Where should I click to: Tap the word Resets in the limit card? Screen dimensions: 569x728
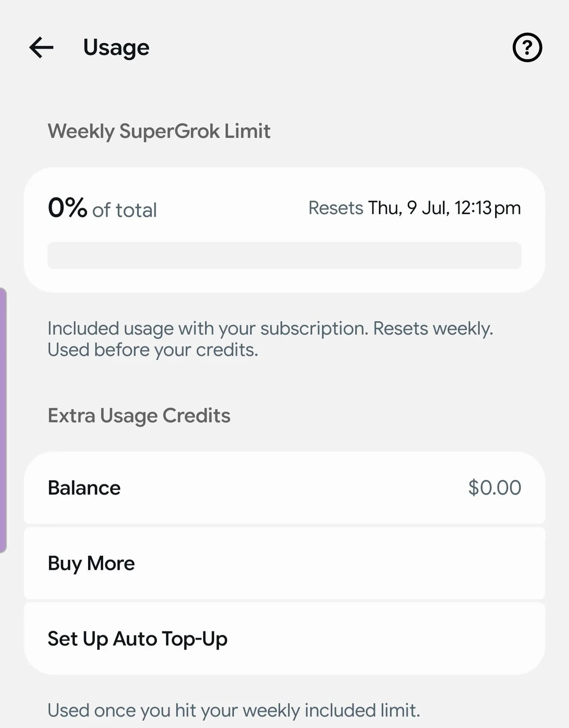pos(336,208)
